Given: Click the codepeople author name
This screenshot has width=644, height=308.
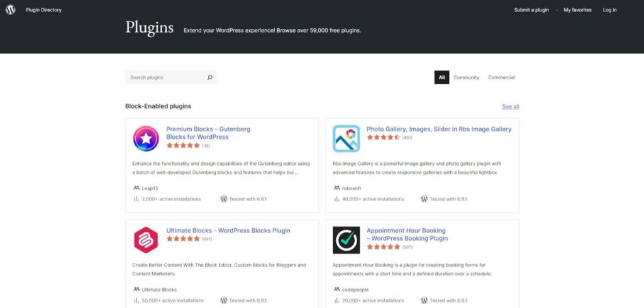Looking at the screenshot, I should tap(355, 290).
